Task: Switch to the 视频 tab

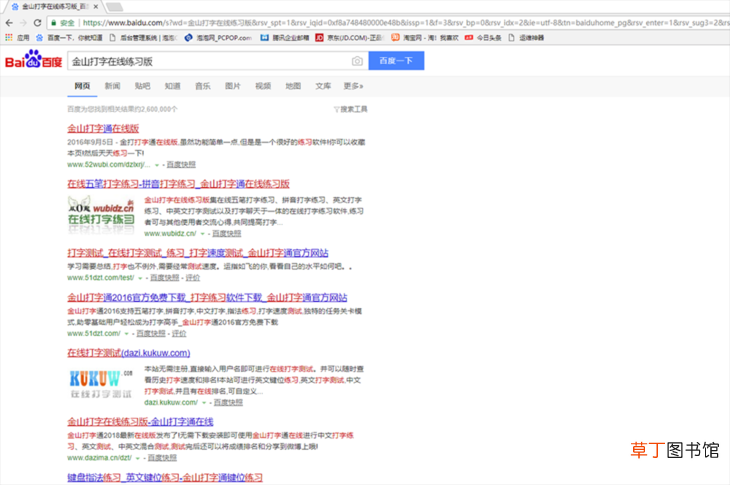Action: pyautogui.click(x=263, y=86)
